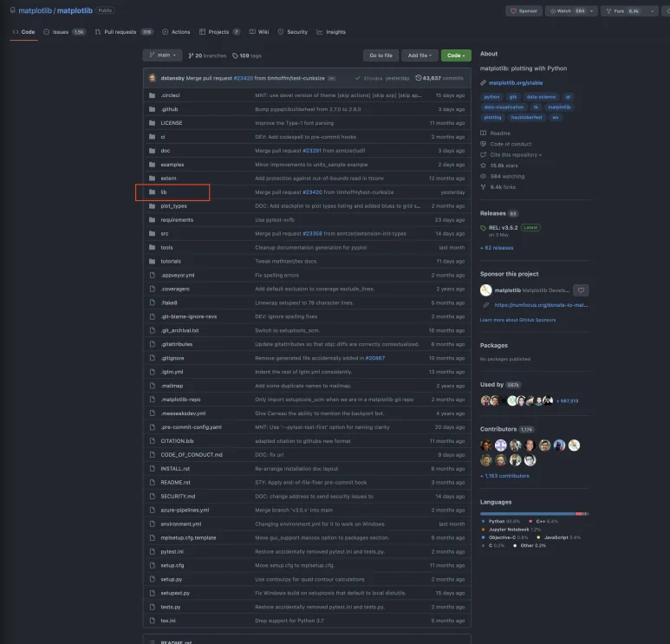
Task: Click the tag icon beside 109 tags
Action: click(x=235, y=55)
